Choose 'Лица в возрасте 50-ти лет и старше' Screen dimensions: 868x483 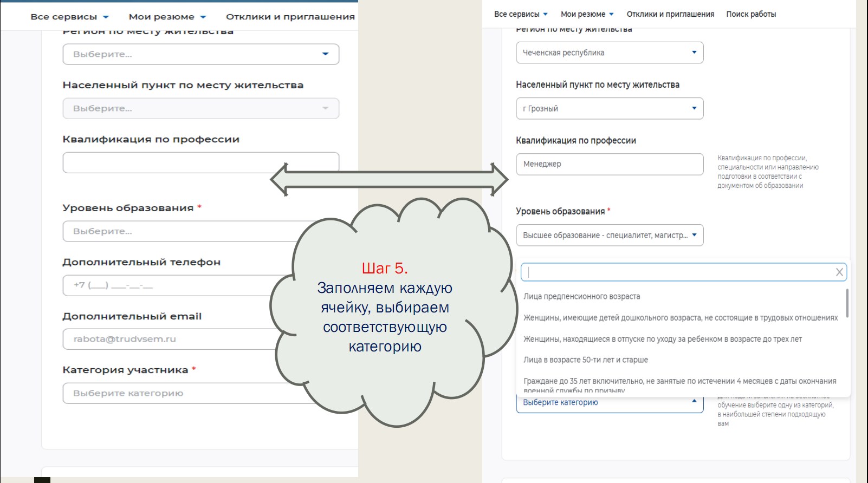coord(585,360)
